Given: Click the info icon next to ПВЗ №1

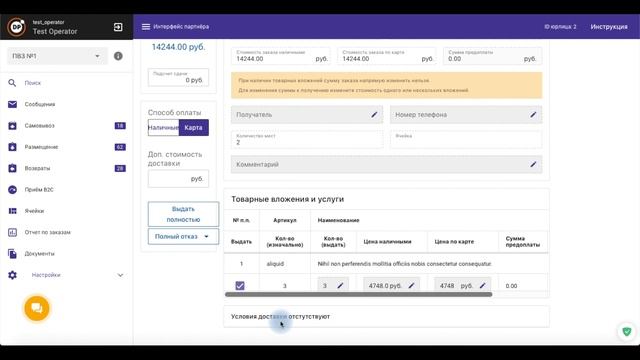Looking at the screenshot, I should point(118,56).
